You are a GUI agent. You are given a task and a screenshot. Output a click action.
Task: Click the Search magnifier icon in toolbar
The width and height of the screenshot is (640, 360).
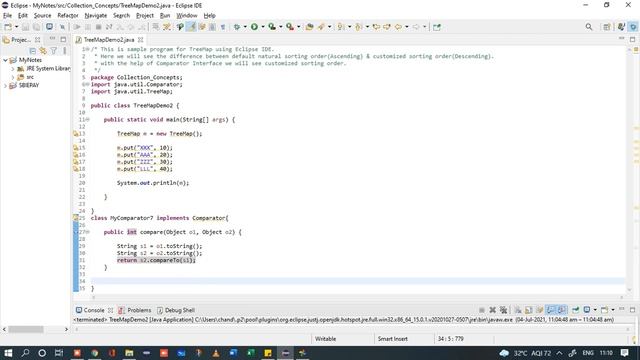tap(589, 27)
